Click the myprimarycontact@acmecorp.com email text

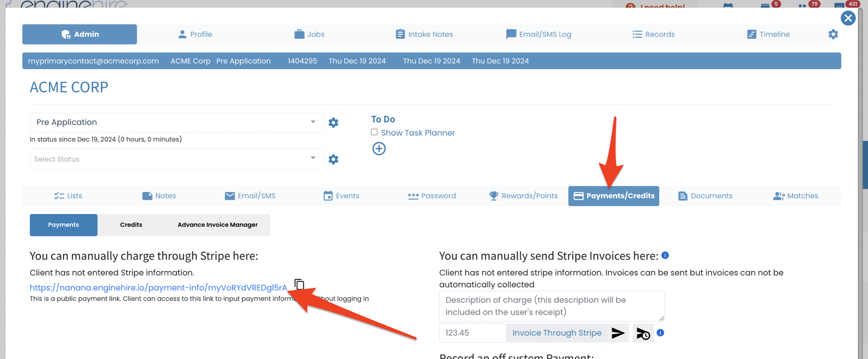click(93, 61)
